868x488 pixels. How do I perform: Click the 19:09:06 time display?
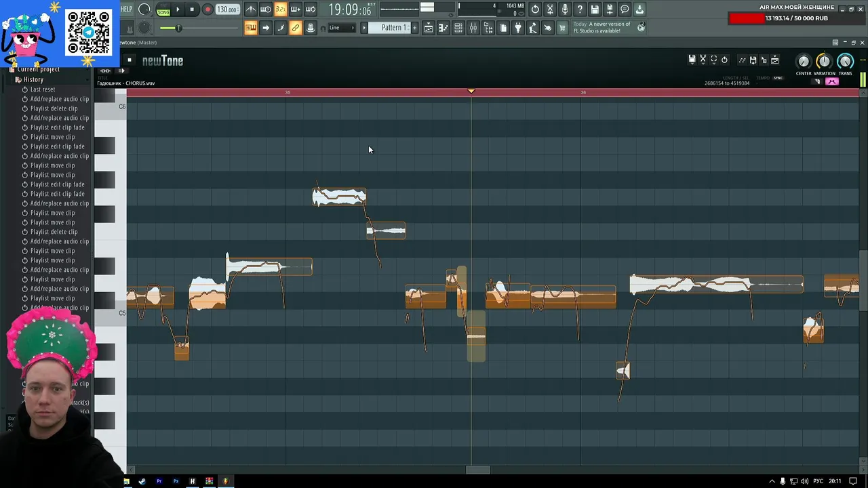tap(349, 9)
